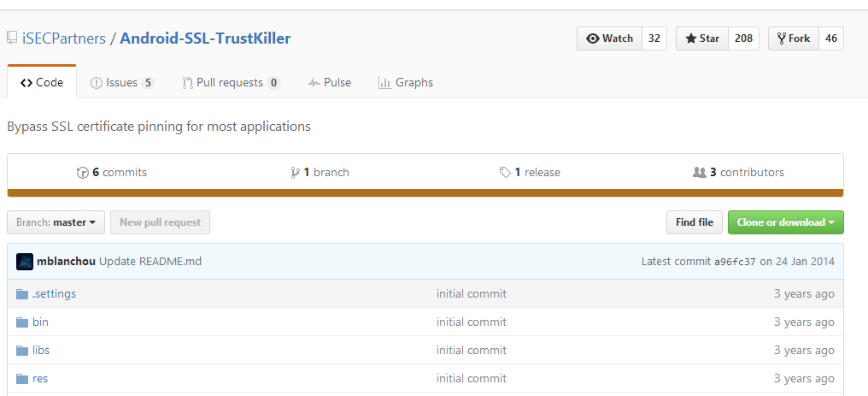Click the fork icon on Fork button

click(x=782, y=38)
